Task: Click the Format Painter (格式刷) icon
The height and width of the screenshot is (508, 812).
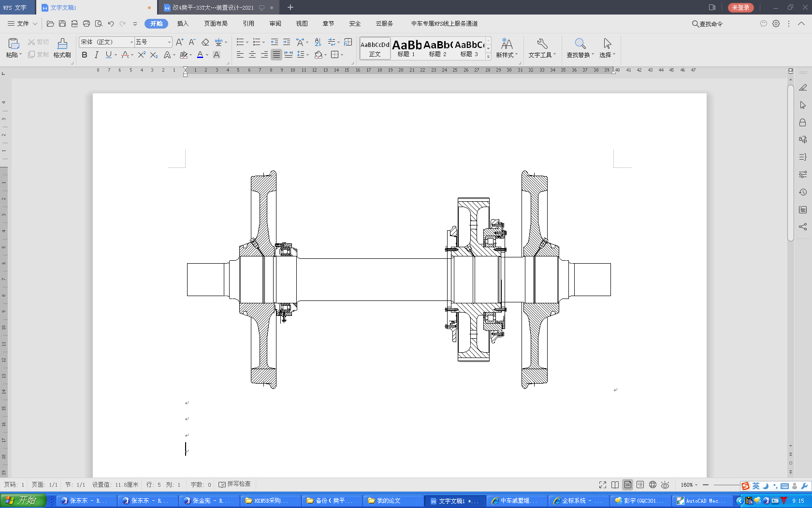Action: [x=62, y=44]
